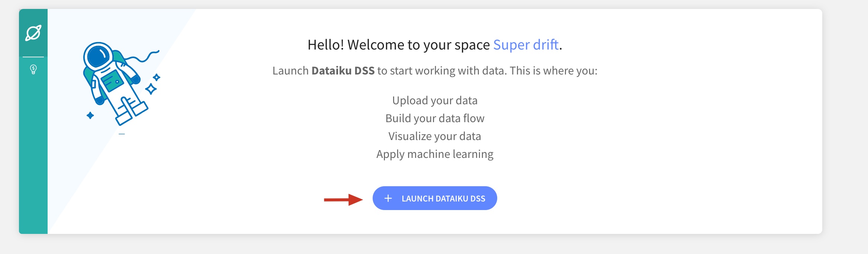Click the lightbulb dollar icon in sidebar
The height and width of the screenshot is (254, 868).
click(x=33, y=69)
